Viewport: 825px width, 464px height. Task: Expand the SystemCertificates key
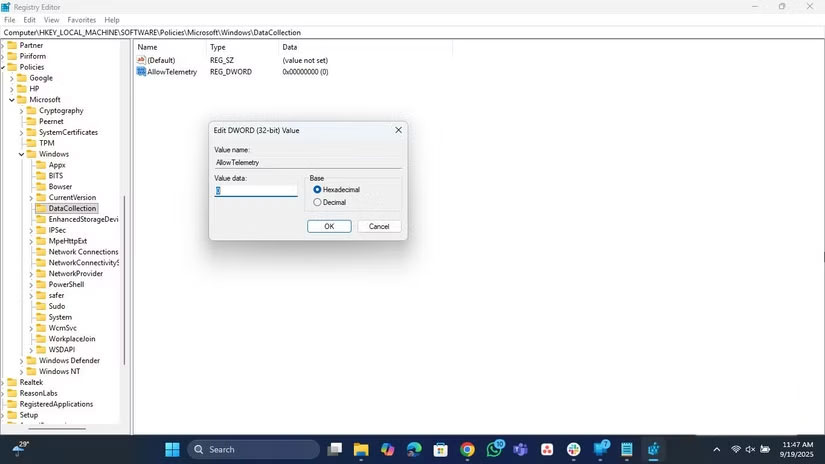tap(22, 133)
